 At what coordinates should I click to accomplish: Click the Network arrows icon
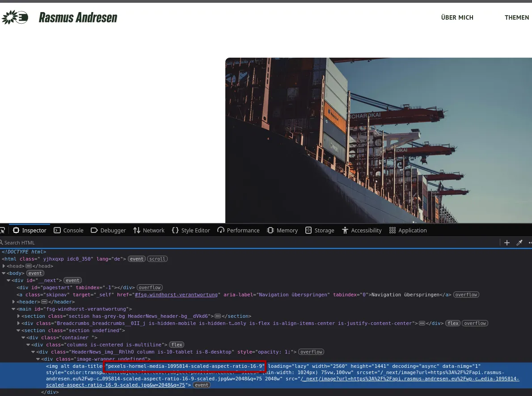coord(137,231)
